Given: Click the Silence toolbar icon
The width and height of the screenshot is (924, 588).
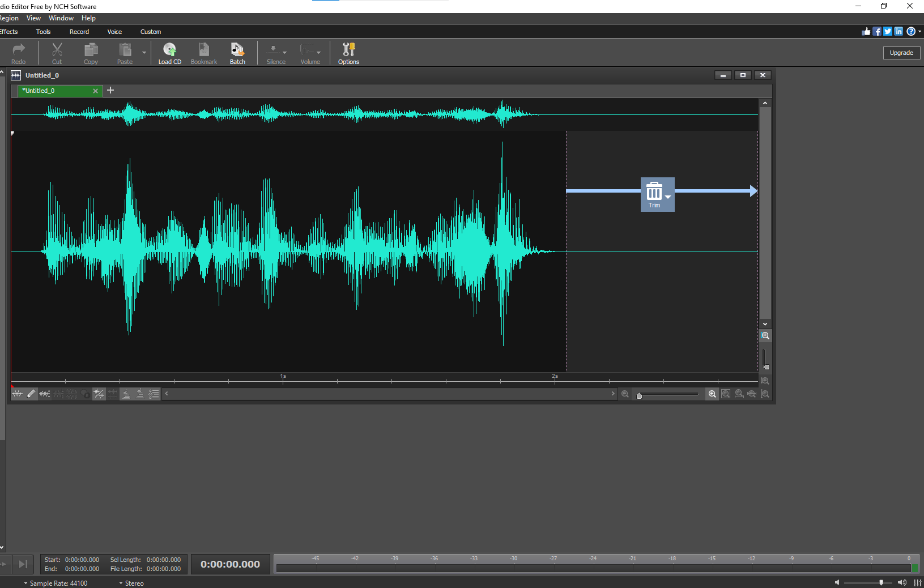Looking at the screenshot, I should [x=276, y=53].
